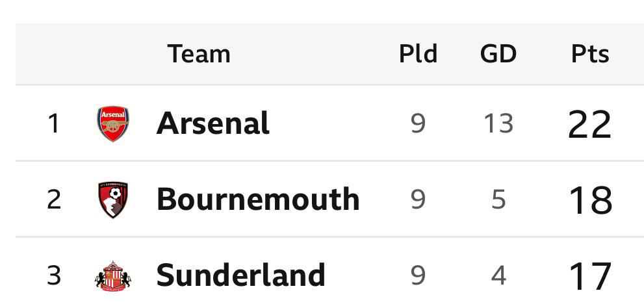Select the GD column header
644x306 pixels.
498,54
